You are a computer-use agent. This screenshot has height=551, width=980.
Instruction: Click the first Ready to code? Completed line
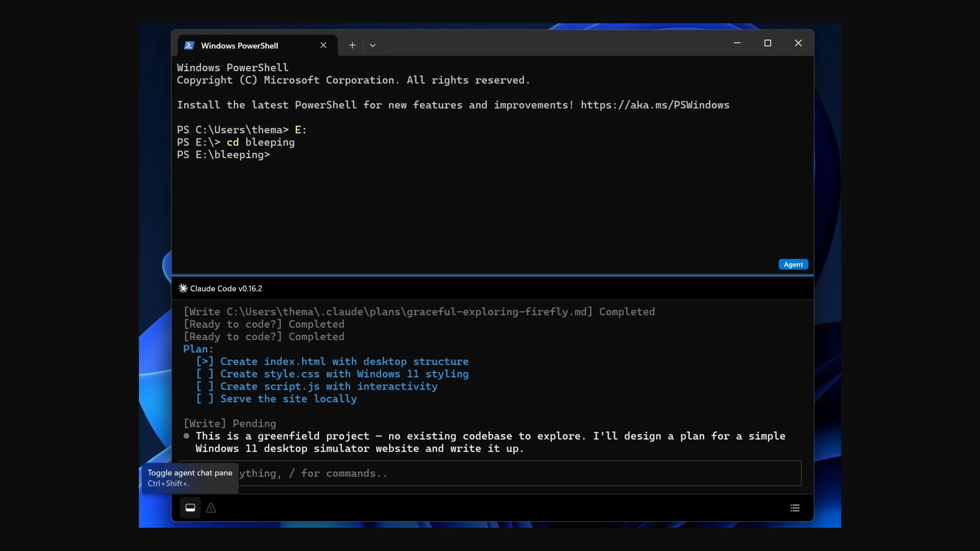[264, 324]
